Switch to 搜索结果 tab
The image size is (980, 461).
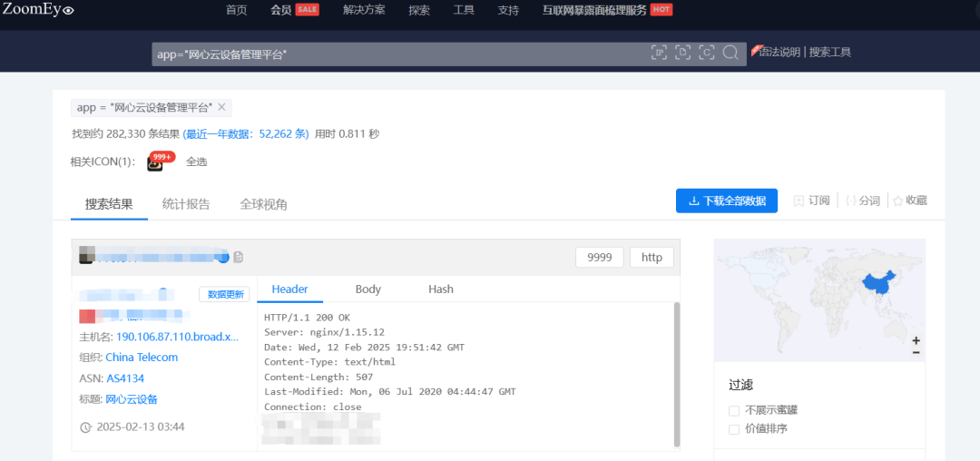tap(110, 204)
